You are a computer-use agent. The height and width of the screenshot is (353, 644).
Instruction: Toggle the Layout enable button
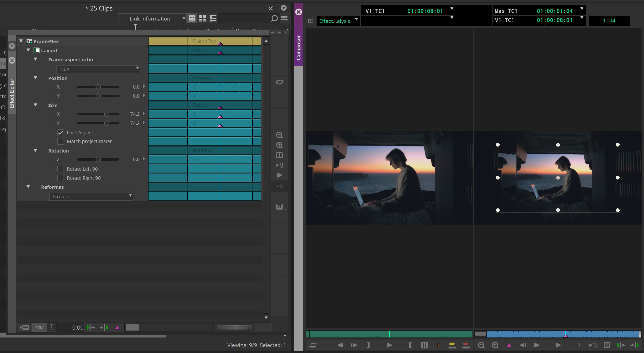pos(36,50)
